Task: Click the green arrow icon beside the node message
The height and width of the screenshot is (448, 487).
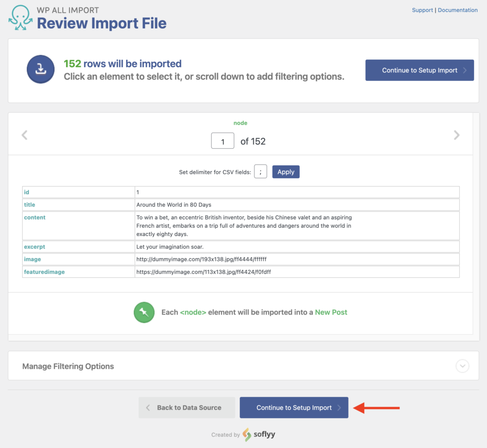Action: (x=144, y=312)
